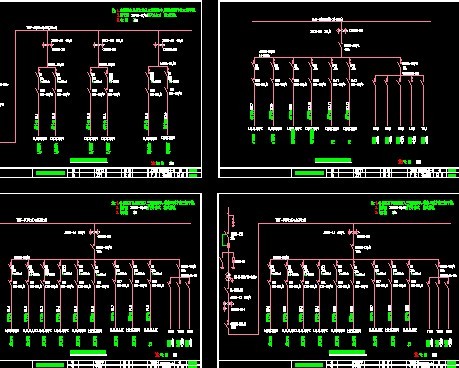The image size is (459, 368).
Task: Select the top-left sheet with three feeder groups
Action: 100,89
